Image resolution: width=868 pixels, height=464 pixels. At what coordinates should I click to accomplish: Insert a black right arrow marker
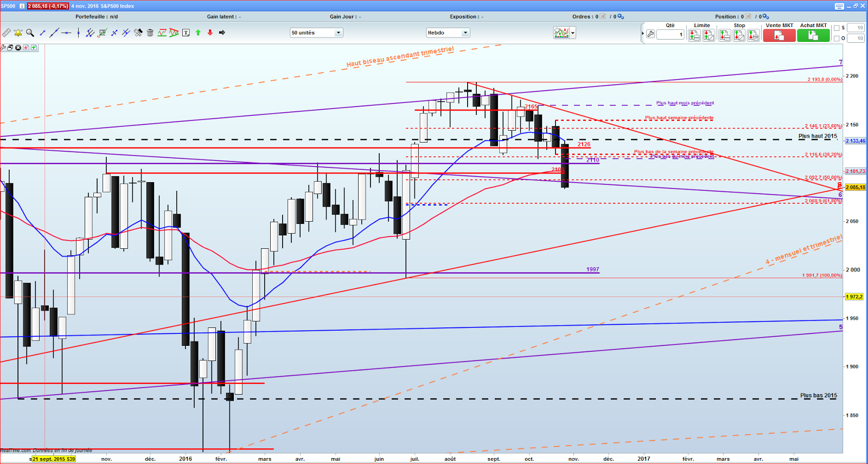coord(222,33)
